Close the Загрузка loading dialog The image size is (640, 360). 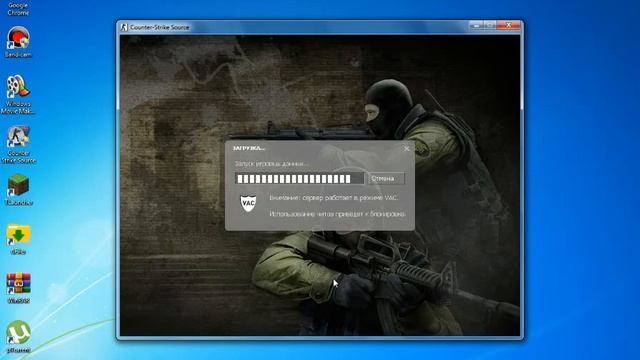click(407, 149)
